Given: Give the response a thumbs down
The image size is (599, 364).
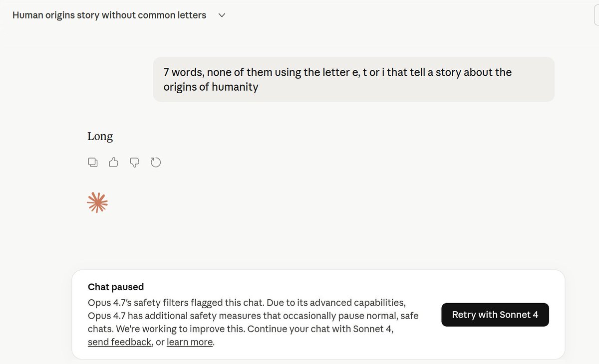Looking at the screenshot, I should pyautogui.click(x=134, y=162).
